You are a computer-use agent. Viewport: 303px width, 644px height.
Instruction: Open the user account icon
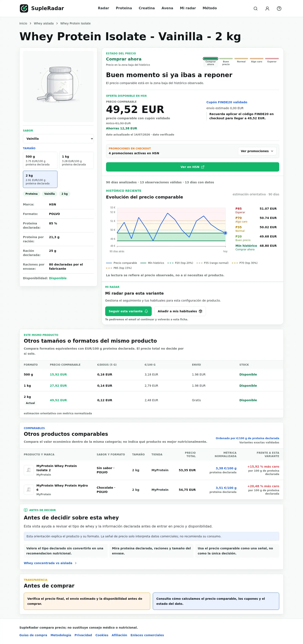pos(267,8)
